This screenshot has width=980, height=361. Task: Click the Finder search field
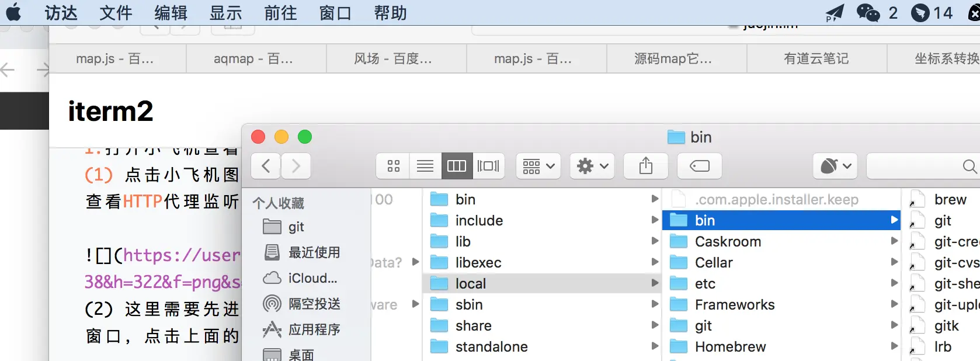pyautogui.click(x=923, y=166)
